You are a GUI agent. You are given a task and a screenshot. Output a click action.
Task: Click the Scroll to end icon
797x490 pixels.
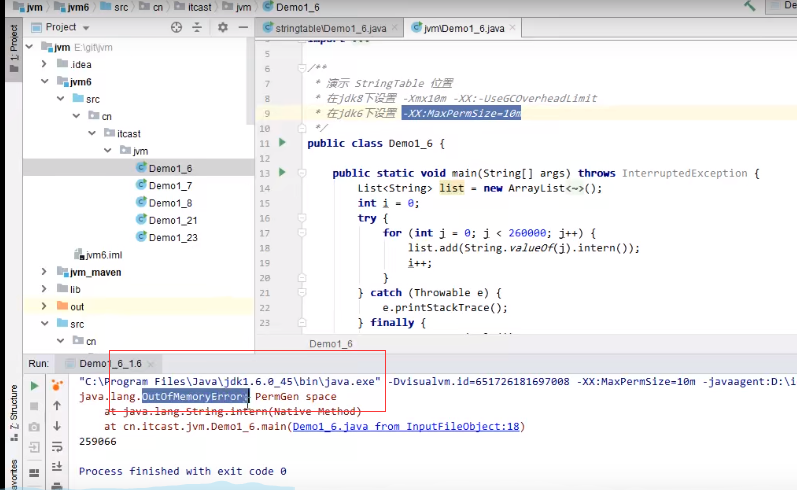(x=57, y=466)
